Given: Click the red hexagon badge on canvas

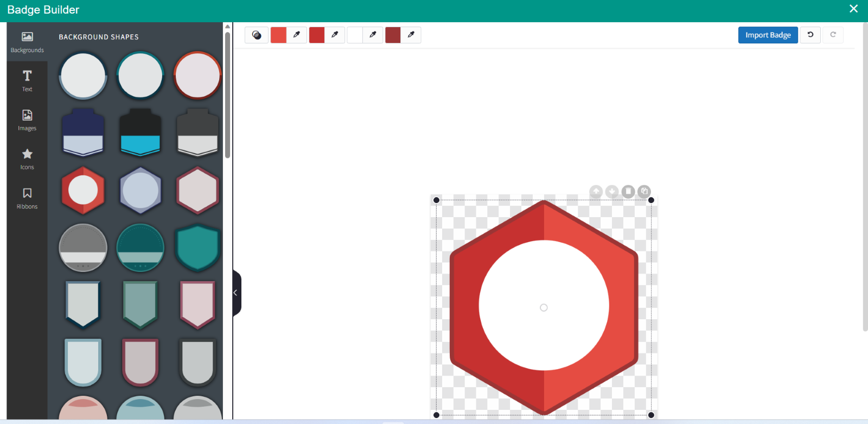Looking at the screenshot, I should click(544, 308).
